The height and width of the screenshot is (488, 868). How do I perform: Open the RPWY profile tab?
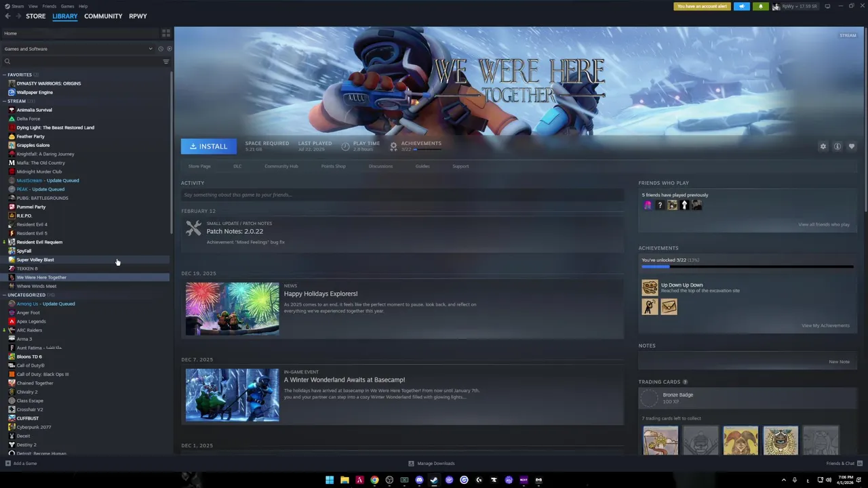[138, 16]
